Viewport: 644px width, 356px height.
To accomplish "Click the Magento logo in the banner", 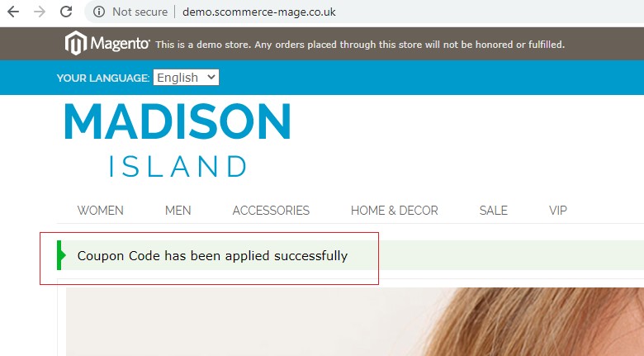I will 107,43.
